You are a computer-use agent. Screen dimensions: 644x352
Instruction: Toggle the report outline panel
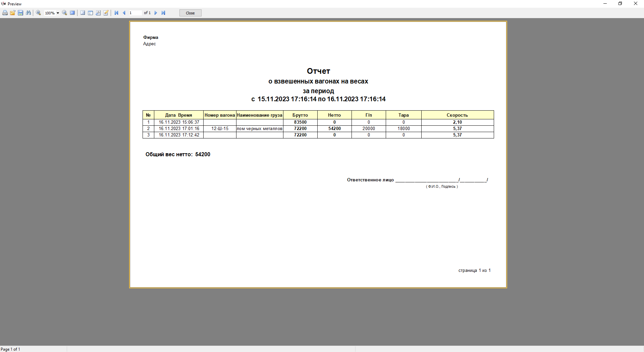[83, 13]
